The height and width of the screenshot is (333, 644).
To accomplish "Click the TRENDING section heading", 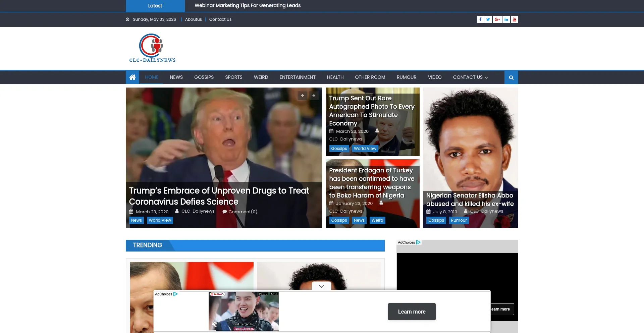I will point(148,245).
